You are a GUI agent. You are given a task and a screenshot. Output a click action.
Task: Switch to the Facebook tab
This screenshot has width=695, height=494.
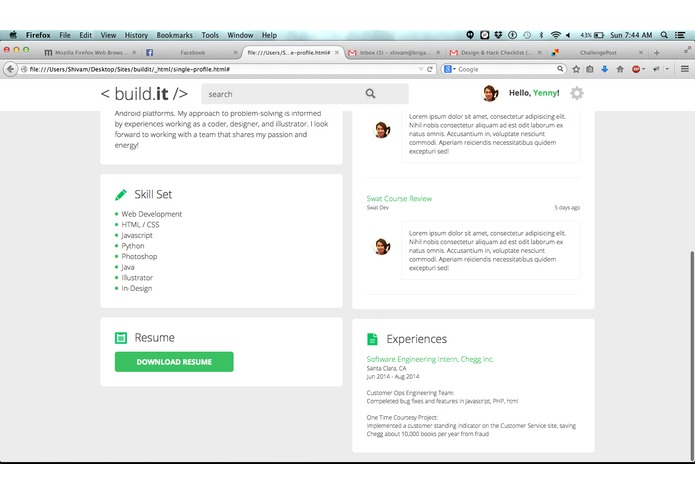192,52
